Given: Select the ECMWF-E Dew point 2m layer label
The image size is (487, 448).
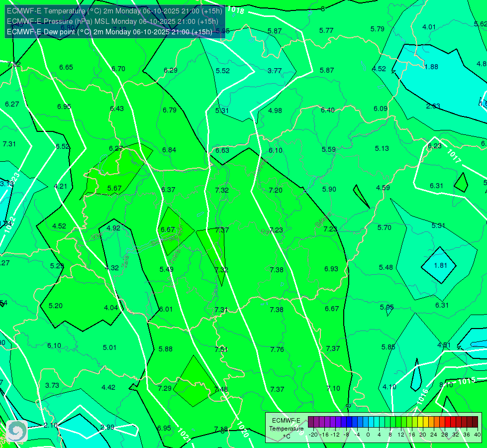Looking at the screenshot, I should click(x=109, y=32).
